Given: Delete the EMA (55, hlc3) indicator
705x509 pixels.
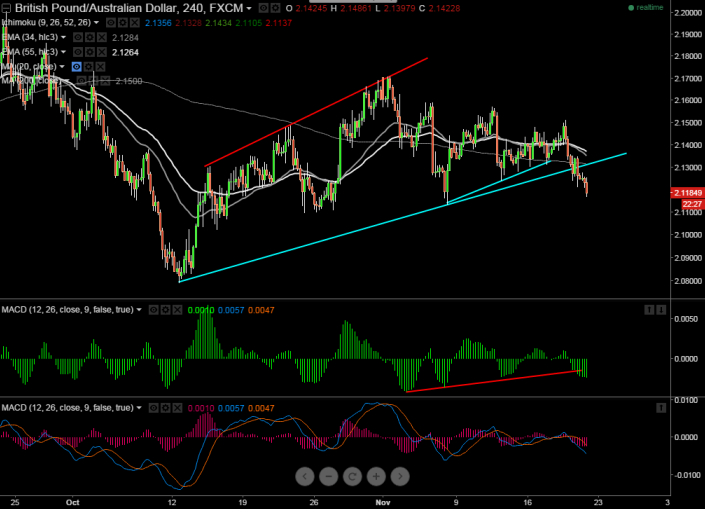Looking at the screenshot, I should coord(102,52).
